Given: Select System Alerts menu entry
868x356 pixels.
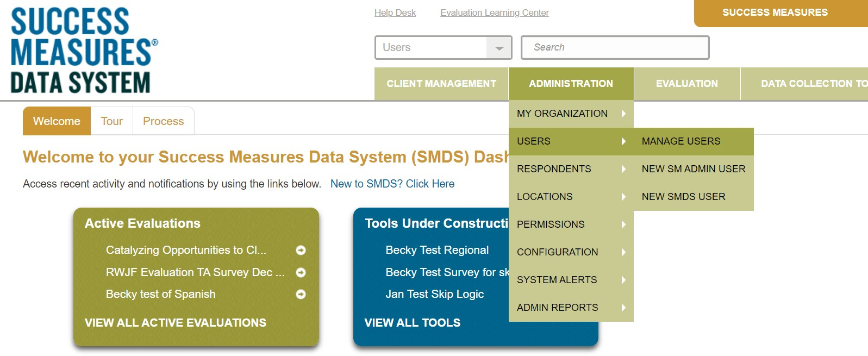Looking at the screenshot, I should point(571,280).
